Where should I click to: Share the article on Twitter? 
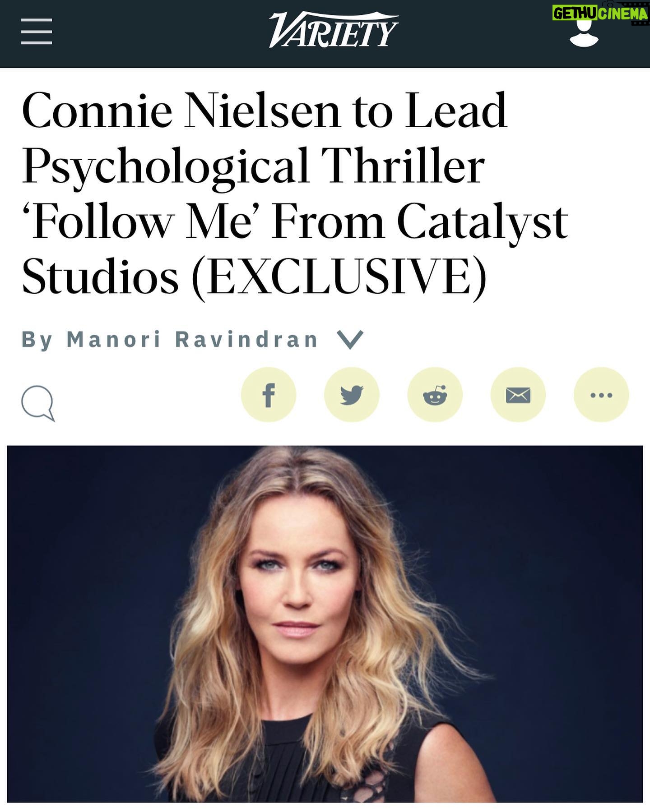[352, 395]
